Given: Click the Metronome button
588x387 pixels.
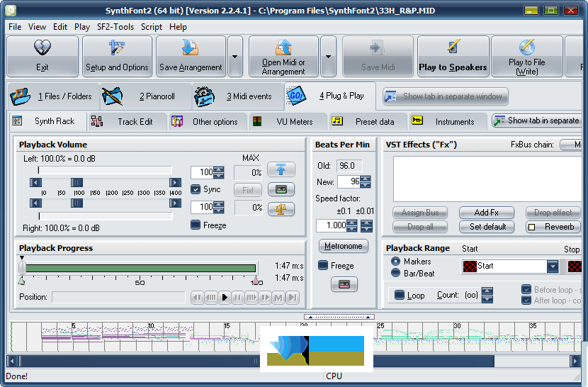Looking at the screenshot, I should [x=344, y=246].
